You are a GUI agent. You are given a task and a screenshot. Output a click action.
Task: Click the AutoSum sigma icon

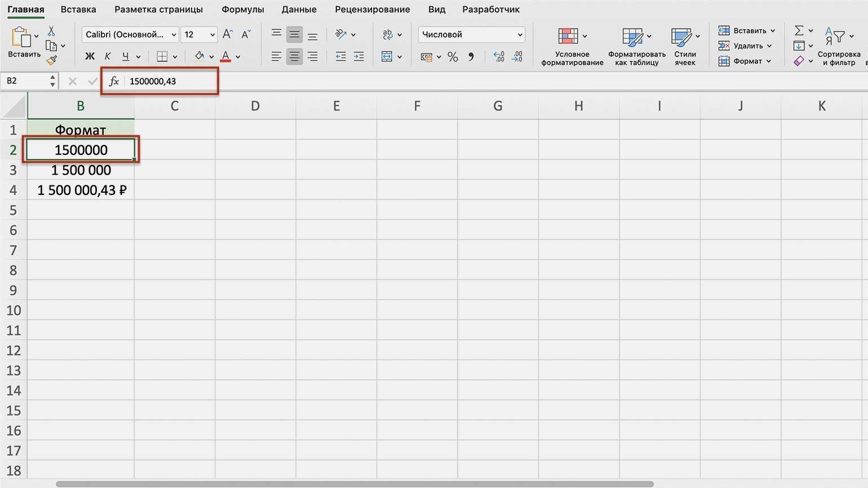[799, 30]
